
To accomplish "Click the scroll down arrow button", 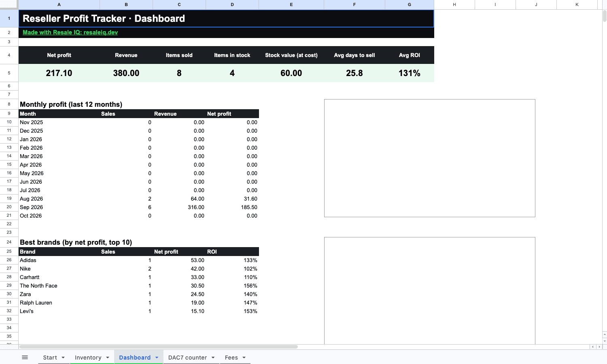I will click(605, 341).
